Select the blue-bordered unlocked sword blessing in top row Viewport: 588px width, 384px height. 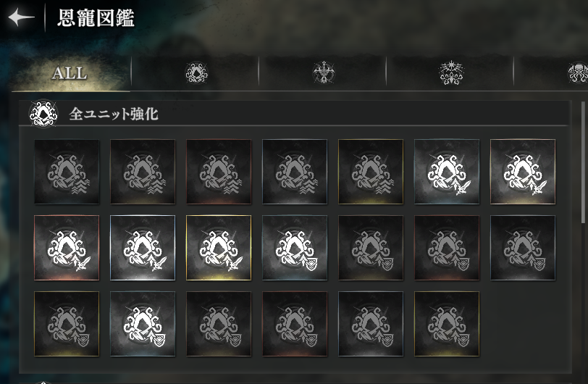447,172
